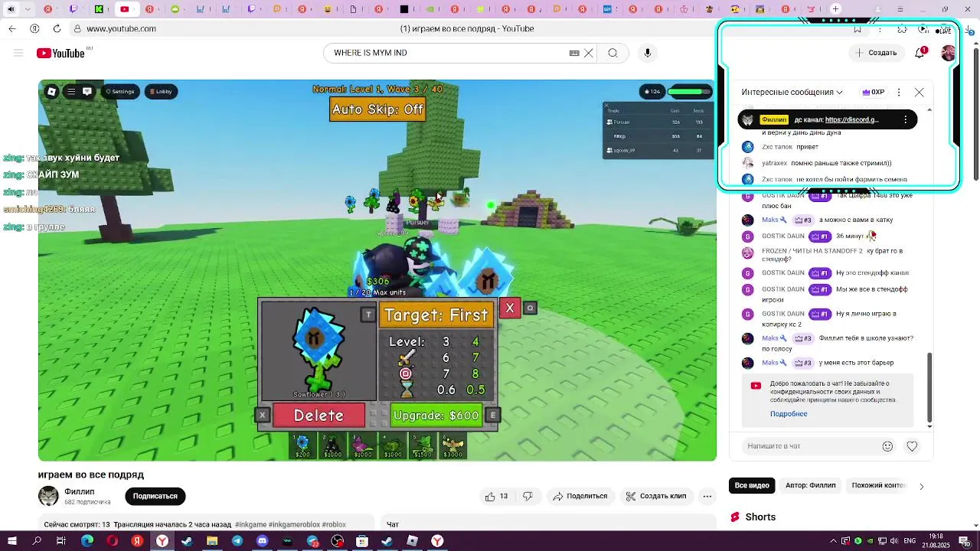Screen dimensions: 980x551
Task: Open the pinned message three-dot menu
Action: pyautogui.click(x=906, y=119)
